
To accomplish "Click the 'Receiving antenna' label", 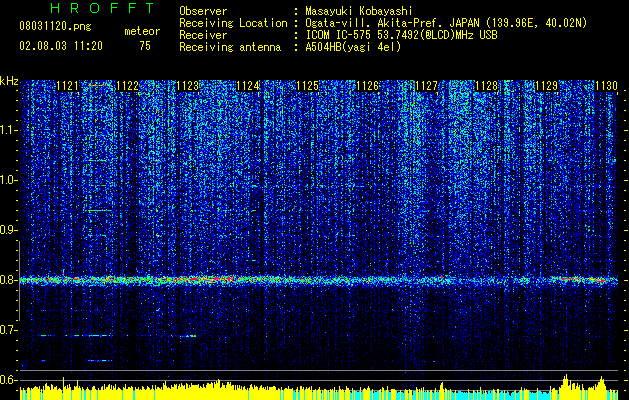I will click(x=230, y=47).
